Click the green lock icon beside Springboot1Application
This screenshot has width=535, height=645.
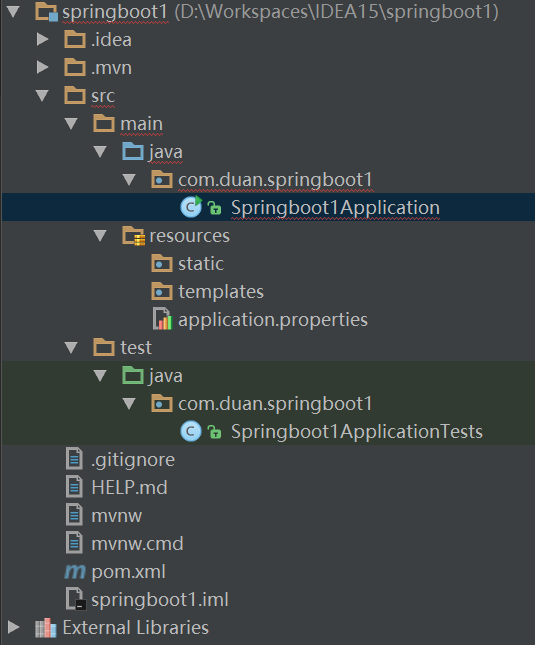[x=214, y=208]
